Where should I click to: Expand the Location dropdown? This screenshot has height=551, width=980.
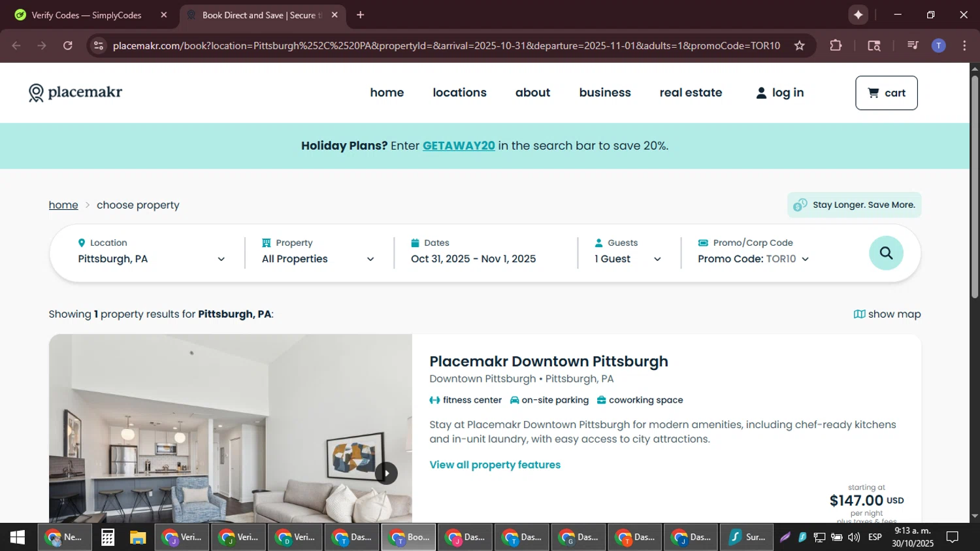coord(151,252)
